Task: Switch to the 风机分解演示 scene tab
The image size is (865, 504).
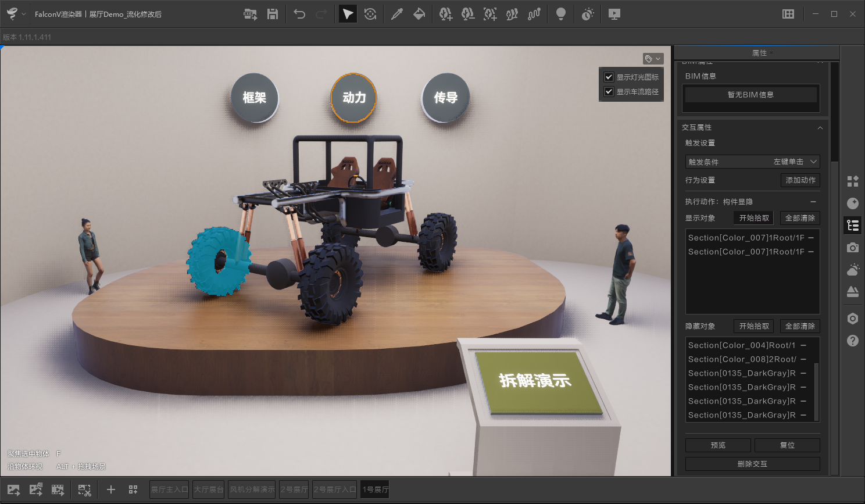Action: [252, 489]
